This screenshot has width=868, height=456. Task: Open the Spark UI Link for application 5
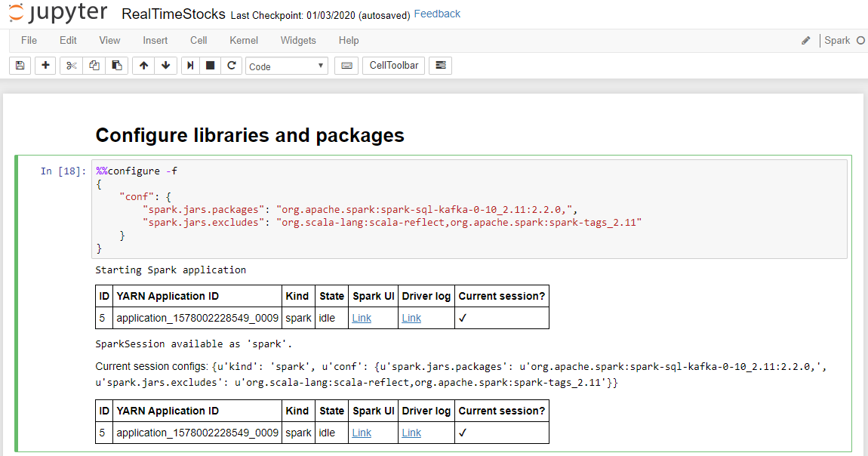(x=360, y=317)
